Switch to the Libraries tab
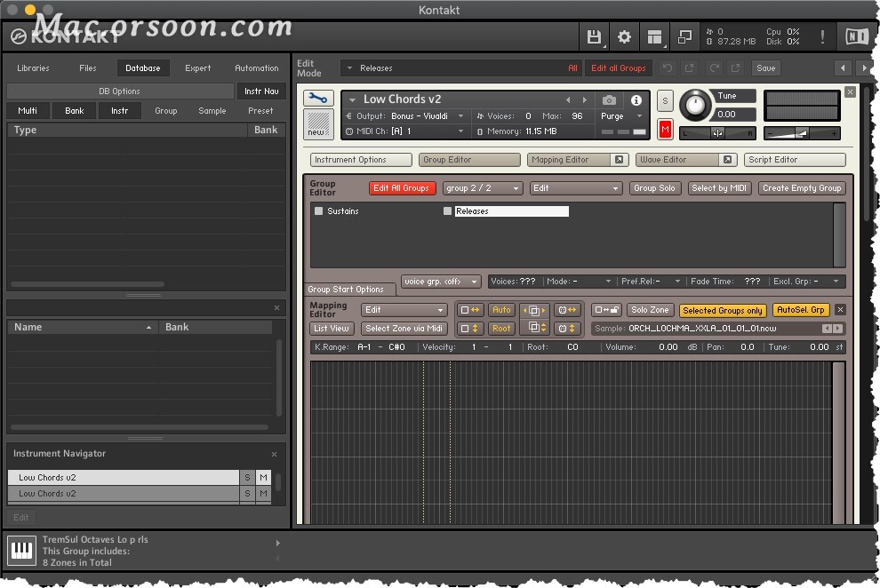Viewport: 880px width, 588px height. coord(33,68)
